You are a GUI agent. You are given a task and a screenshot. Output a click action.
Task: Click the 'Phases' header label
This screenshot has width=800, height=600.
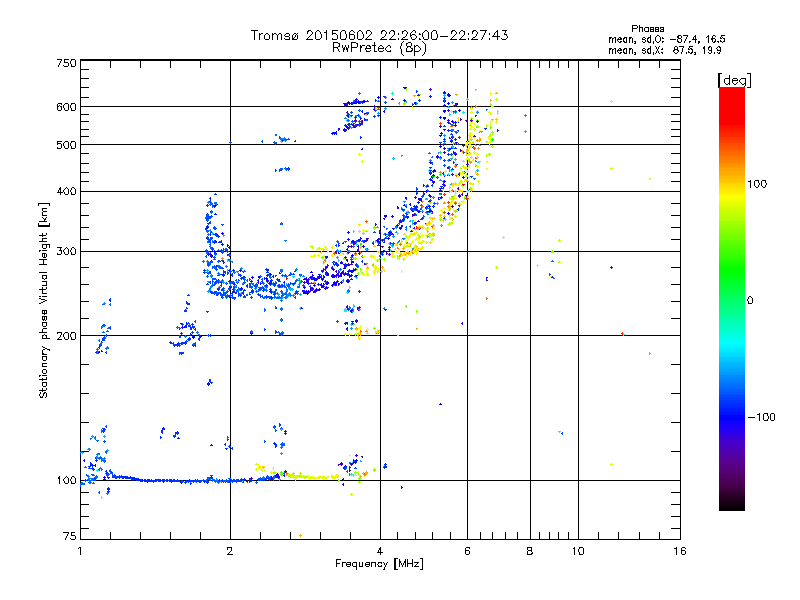647,29
